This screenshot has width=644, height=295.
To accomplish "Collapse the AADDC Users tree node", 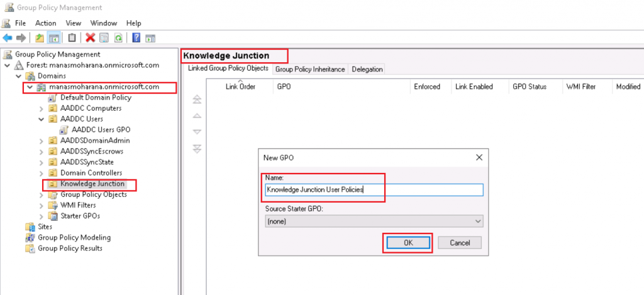I will (42, 119).
